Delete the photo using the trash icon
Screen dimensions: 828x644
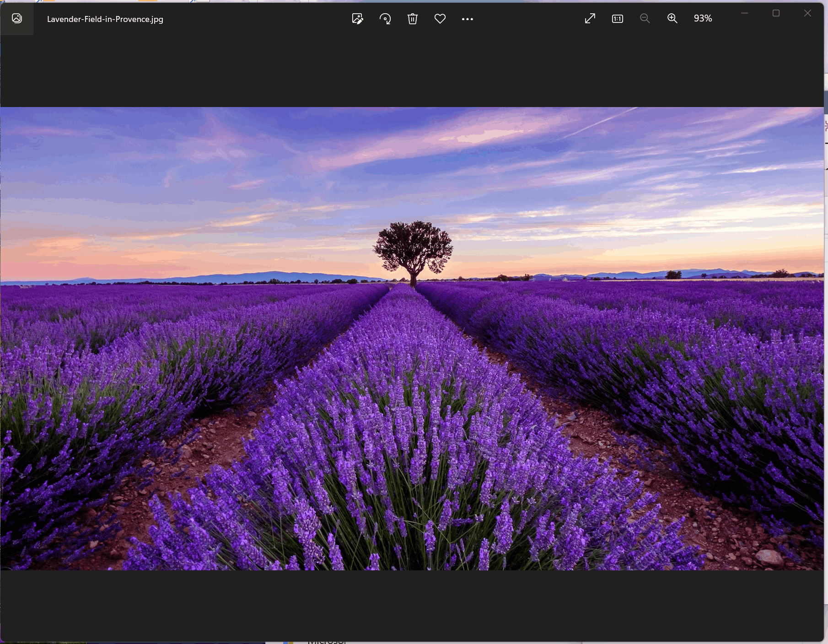click(413, 19)
